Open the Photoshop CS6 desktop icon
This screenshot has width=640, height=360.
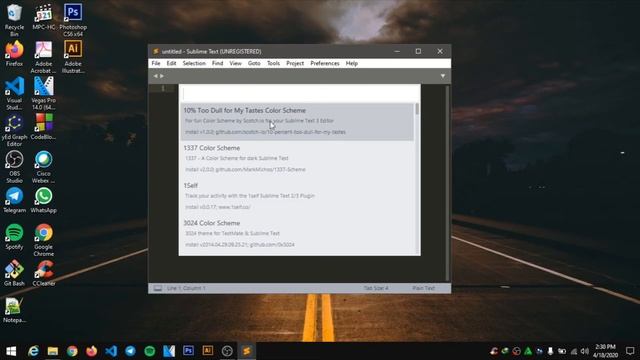click(73, 20)
